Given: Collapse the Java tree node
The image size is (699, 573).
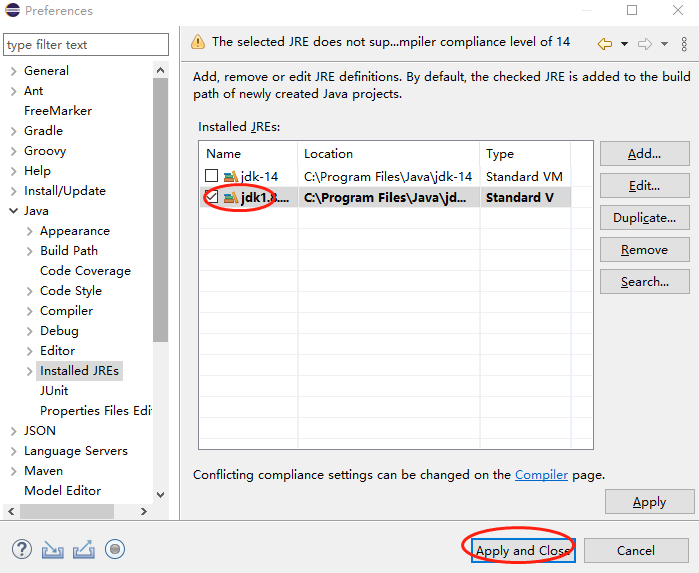Looking at the screenshot, I should coord(13,211).
